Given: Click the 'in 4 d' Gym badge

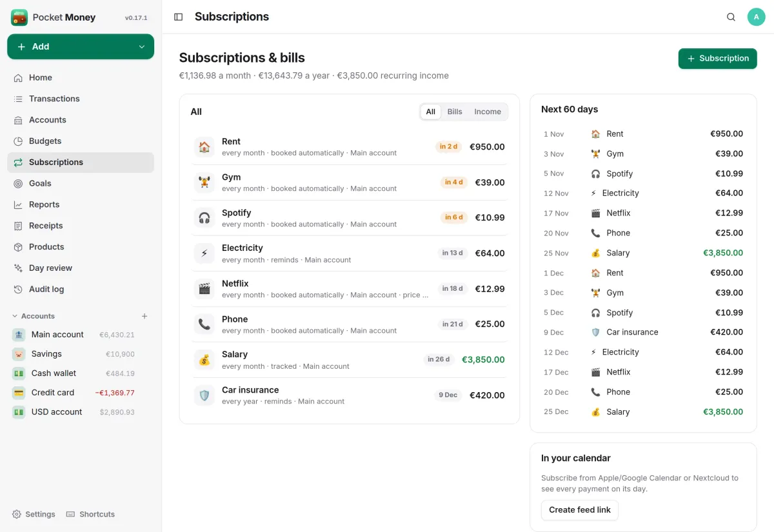Looking at the screenshot, I should tap(454, 182).
